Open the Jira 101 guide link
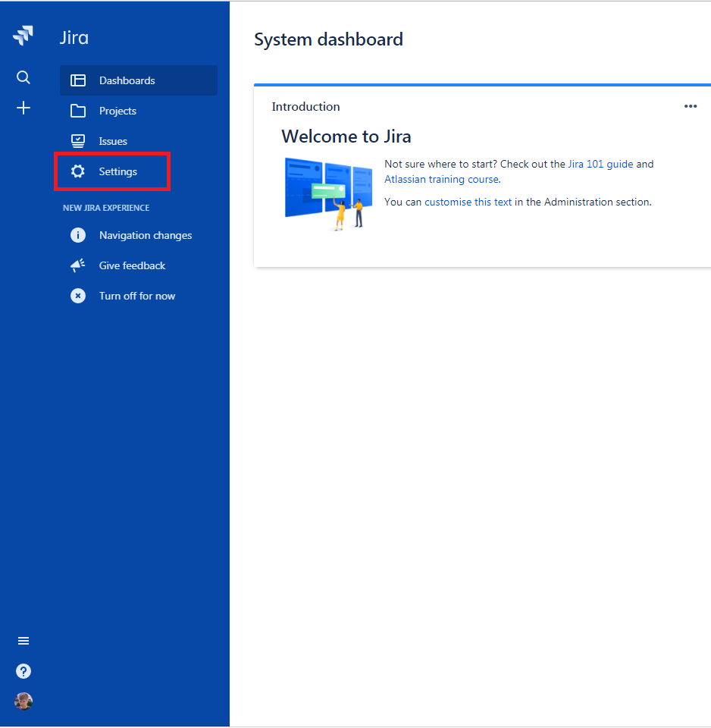Screen dimensions: 711x728 (x=600, y=165)
